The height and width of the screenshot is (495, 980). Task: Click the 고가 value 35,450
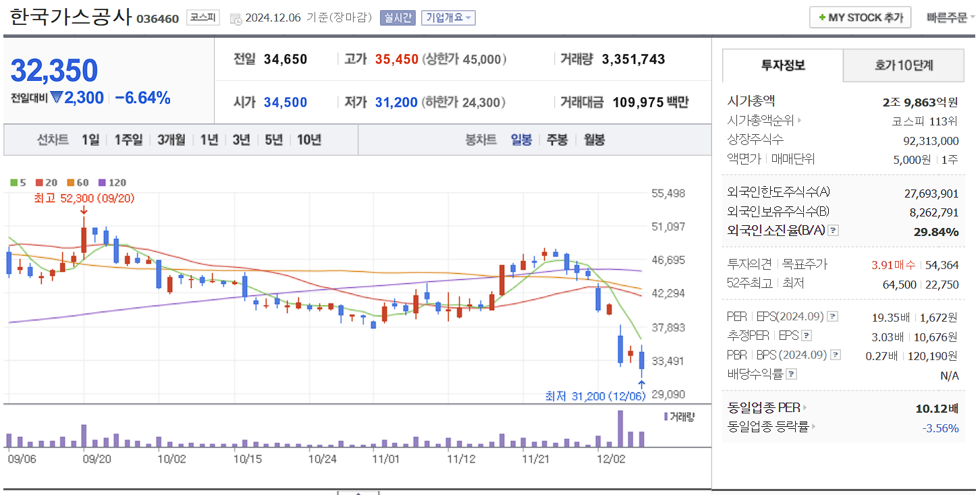pyautogui.click(x=397, y=59)
